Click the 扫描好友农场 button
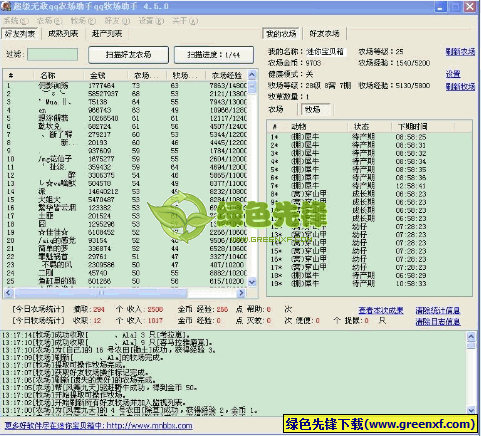Viewport: 481px width, 436px height. (x=128, y=55)
